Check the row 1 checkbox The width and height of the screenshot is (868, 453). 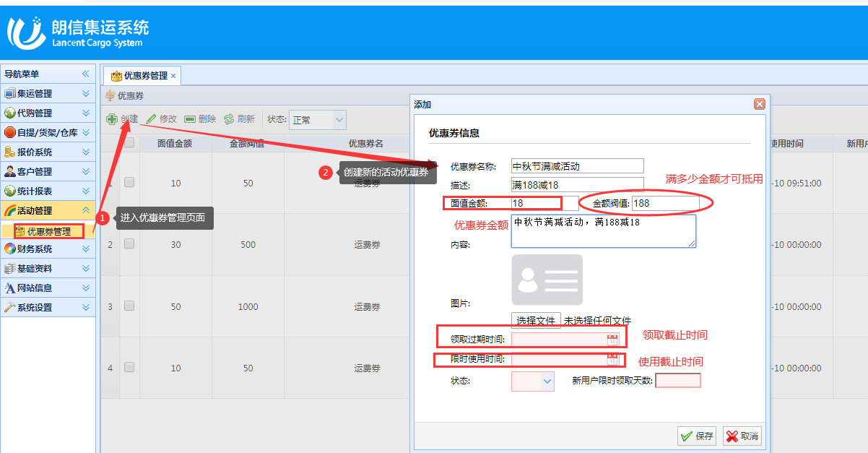point(129,183)
